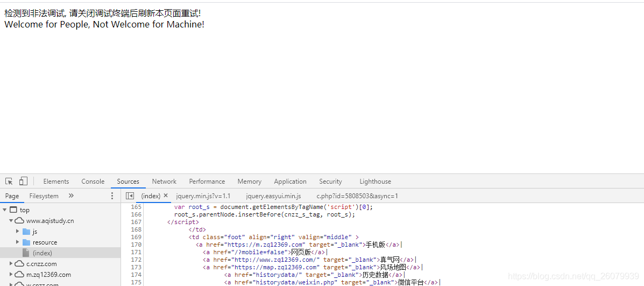Viewport: 644px width, 286px height.
Task: Open the Security tab
Action: click(331, 181)
